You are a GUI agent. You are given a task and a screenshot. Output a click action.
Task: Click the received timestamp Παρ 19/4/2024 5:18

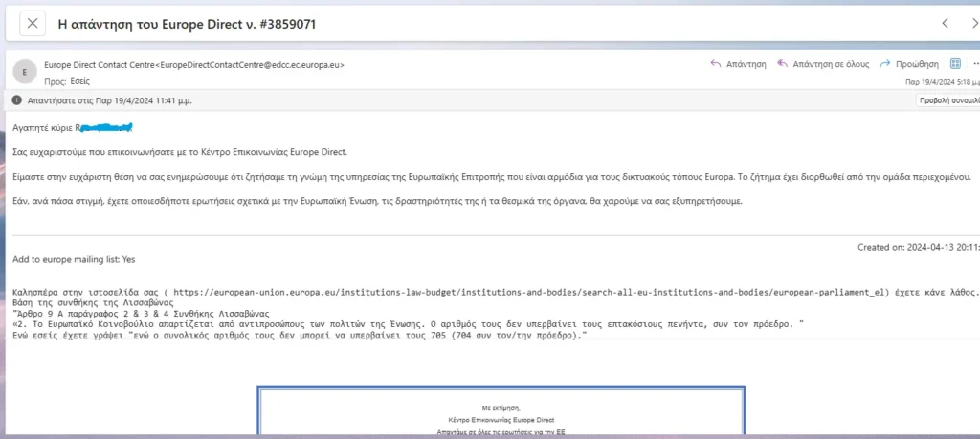pyautogui.click(x=942, y=82)
